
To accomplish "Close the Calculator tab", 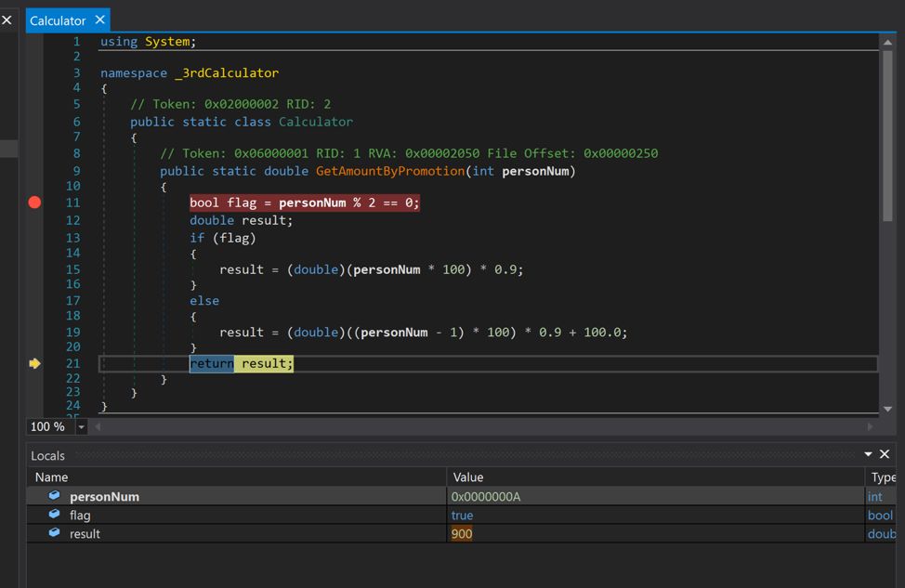I will pos(100,20).
